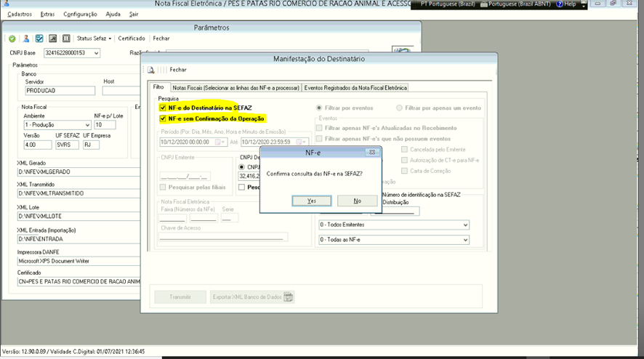Open the Status Sefaz dropdown menu
The width and height of the screenshot is (644, 359).
coord(94,39)
